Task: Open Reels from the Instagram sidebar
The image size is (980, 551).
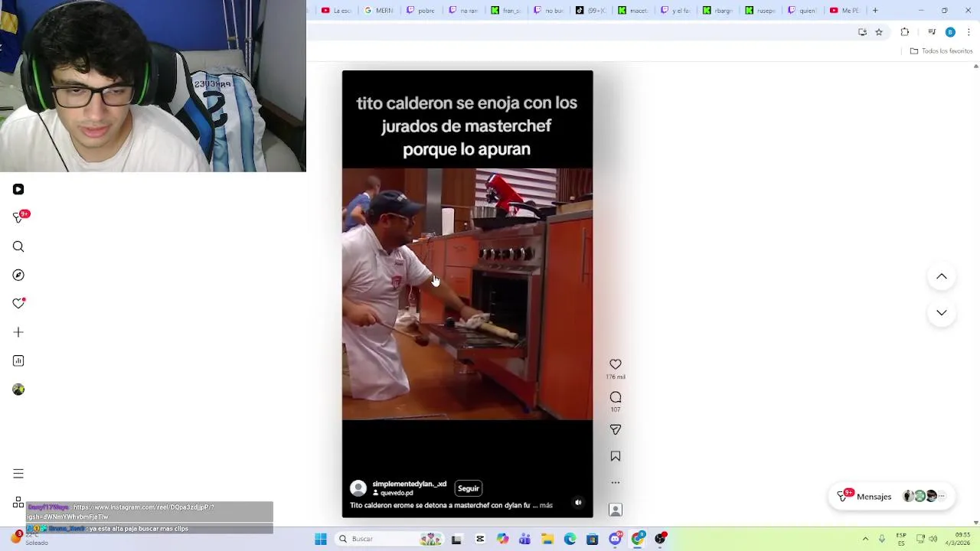Action: click(x=18, y=189)
